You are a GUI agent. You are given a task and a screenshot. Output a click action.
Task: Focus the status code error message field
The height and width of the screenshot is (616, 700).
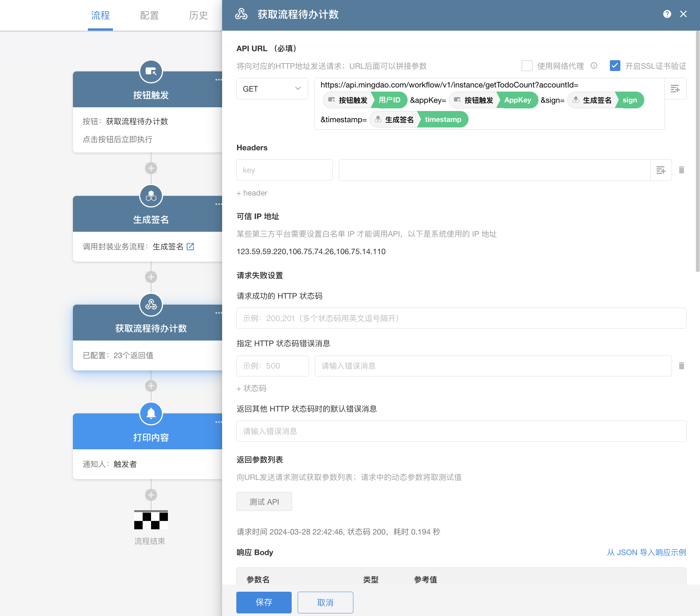click(493, 366)
